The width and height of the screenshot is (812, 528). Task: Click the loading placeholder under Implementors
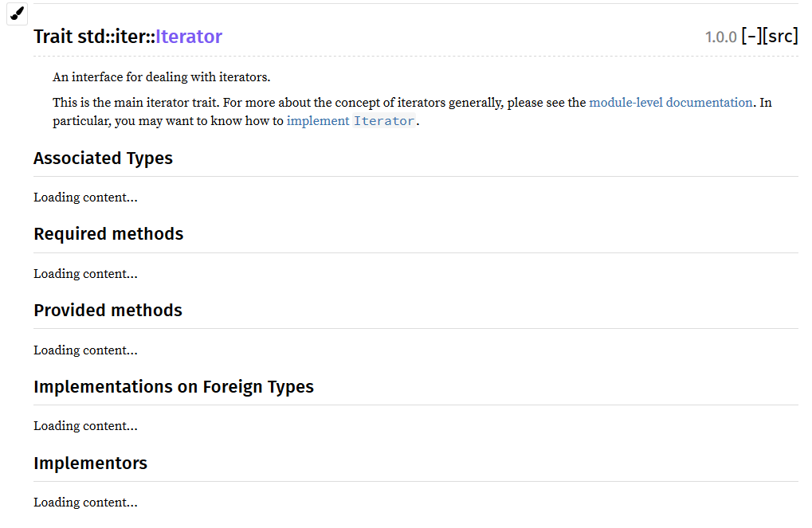(85, 503)
